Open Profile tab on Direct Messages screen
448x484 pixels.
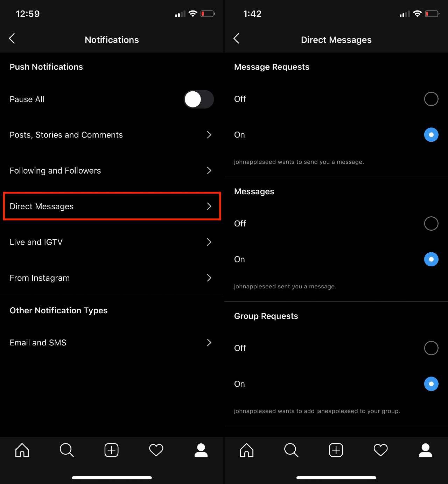(x=426, y=450)
